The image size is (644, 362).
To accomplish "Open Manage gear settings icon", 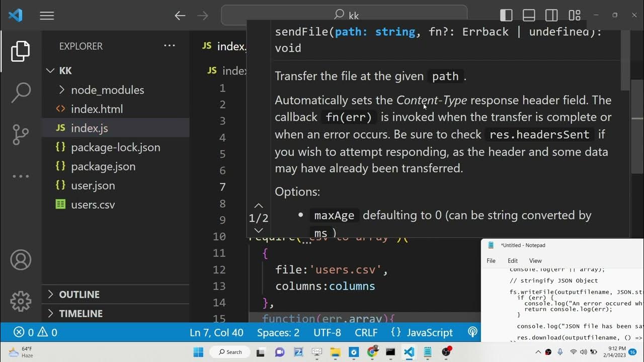I will [x=21, y=301].
